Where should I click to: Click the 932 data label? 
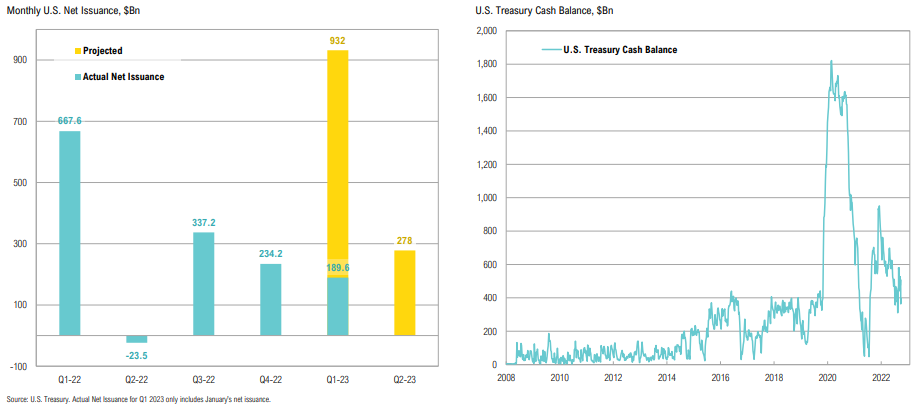[x=338, y=41]
